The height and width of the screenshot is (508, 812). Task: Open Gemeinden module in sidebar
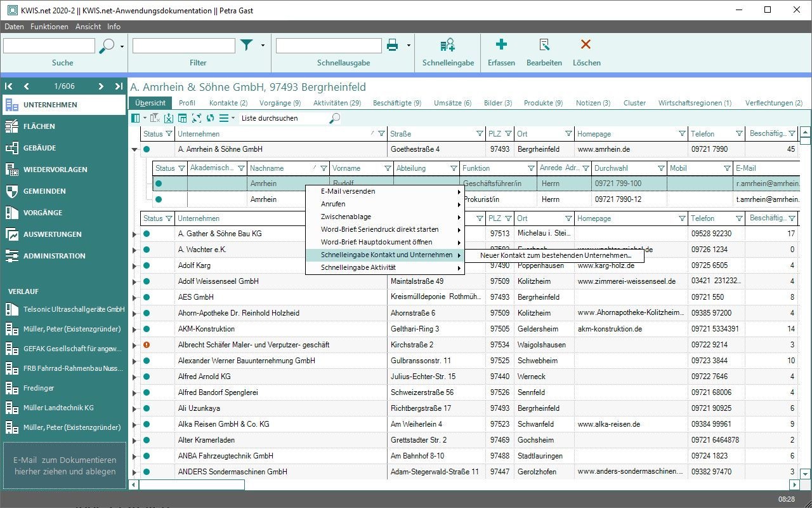63,191
